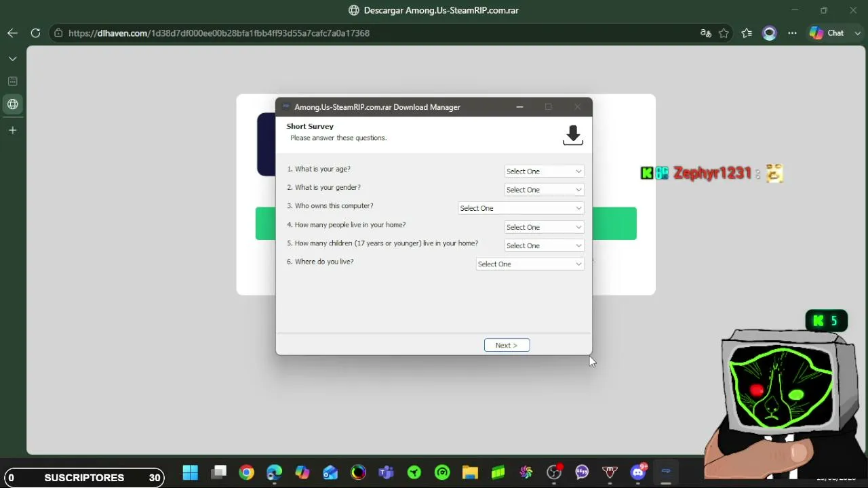Open the children in home dropdown
The image size is (868, 488).
(544, 245)
